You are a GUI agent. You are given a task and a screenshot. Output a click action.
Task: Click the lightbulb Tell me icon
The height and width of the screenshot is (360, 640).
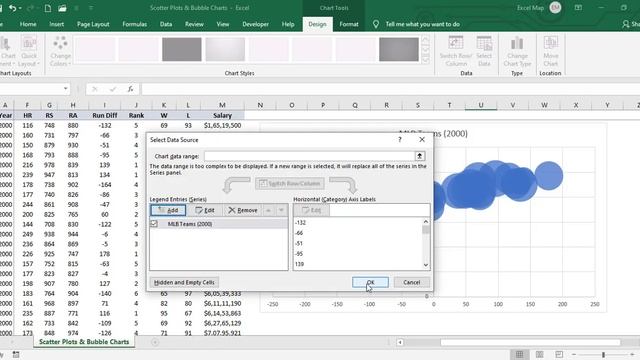coord(376,24)
